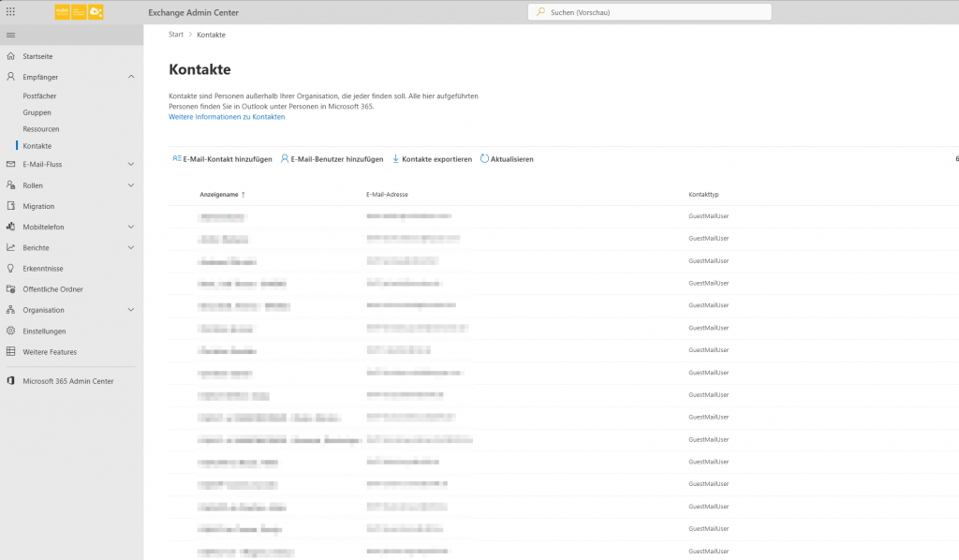Expand the Berichte section chevron

point(131,247)
